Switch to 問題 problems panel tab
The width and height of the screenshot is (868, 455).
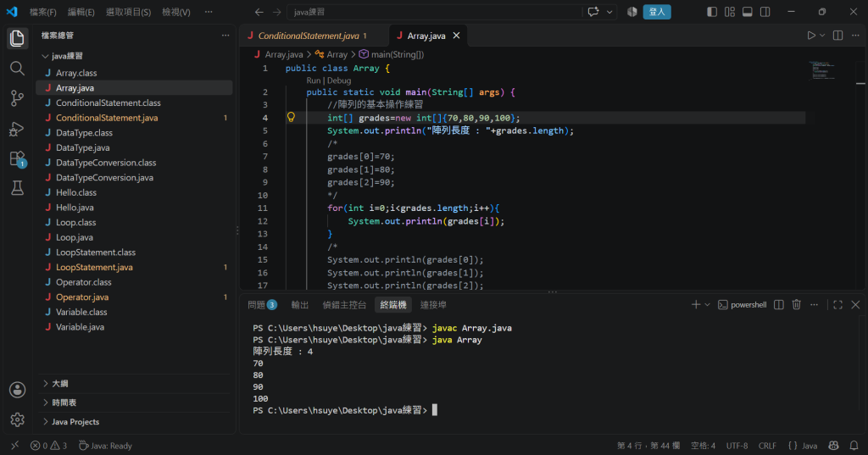263,304
